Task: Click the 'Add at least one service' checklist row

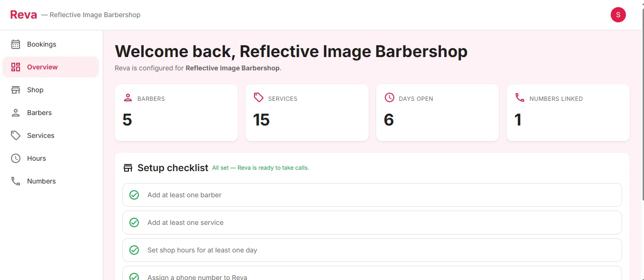Action: [x=372, y=222]
